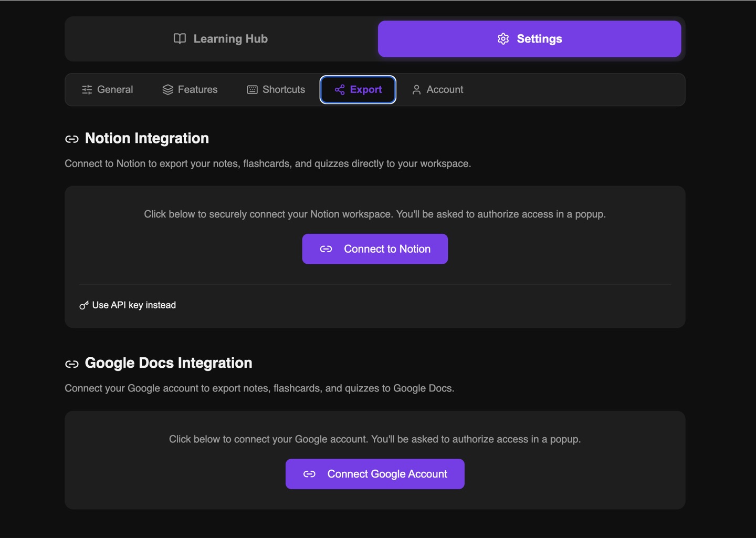Click the link icon next to Notion Integration heading
The image size is (756, 538).
click(72, 139)
